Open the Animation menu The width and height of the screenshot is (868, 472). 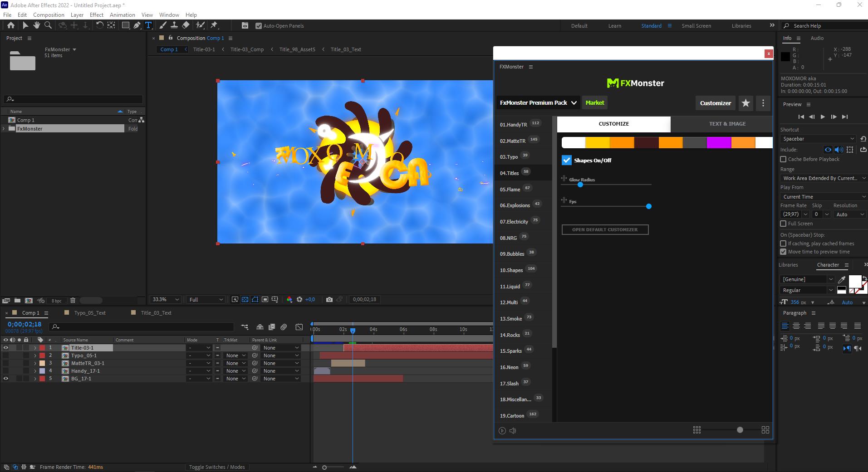click(123, 15)
